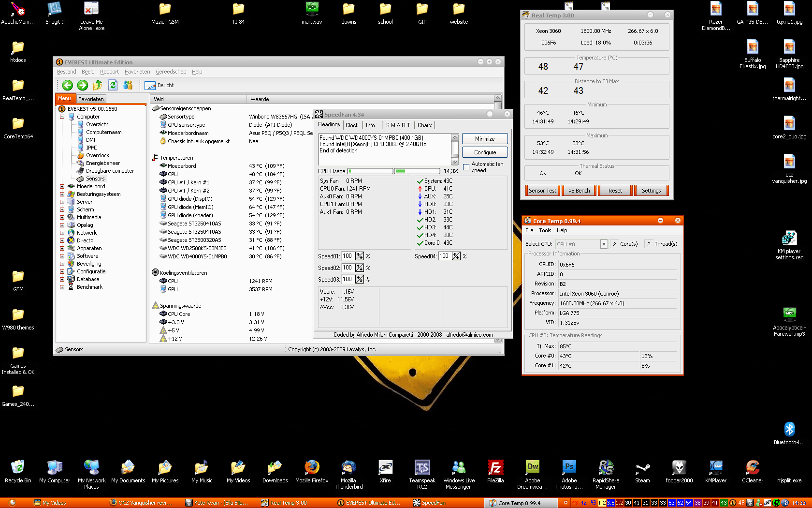The height and width of the screenshot is (508, 812).
Task: Switch to Real Temp 3.00 taskbar button
Action: 296,503
